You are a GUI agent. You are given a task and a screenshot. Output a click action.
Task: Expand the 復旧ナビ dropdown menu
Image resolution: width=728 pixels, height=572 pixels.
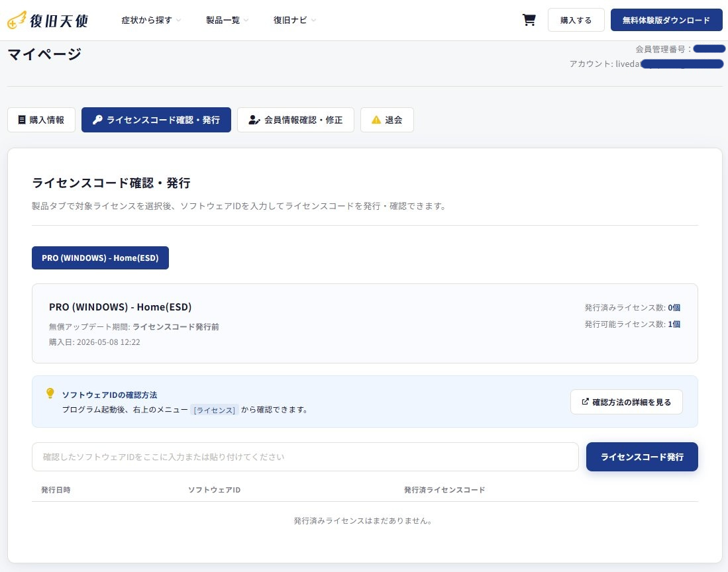pos(294,20)
